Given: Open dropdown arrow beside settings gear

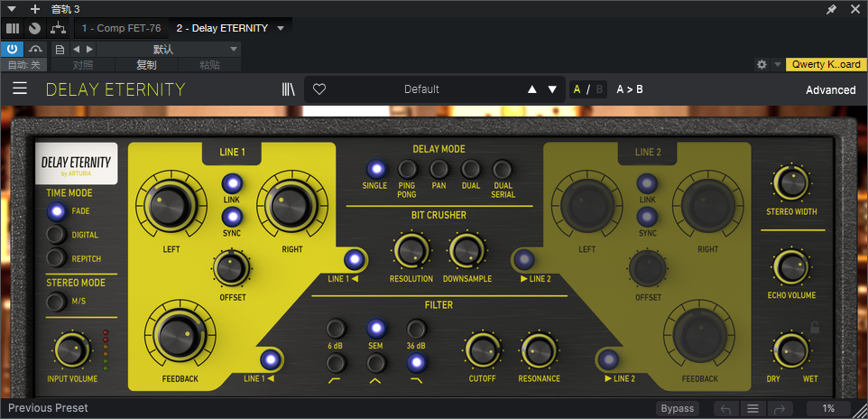Looking at the screenshot, I should [x=777, y=64].
